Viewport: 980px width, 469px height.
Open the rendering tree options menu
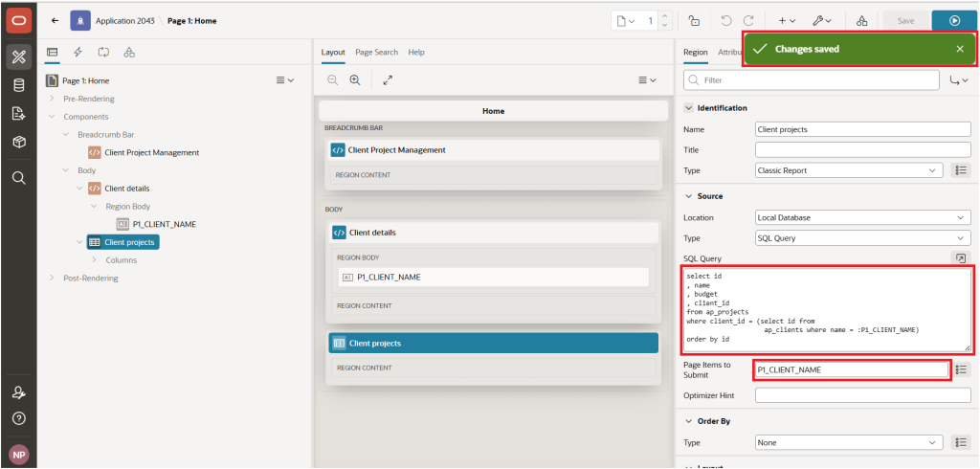coord(285,80)
